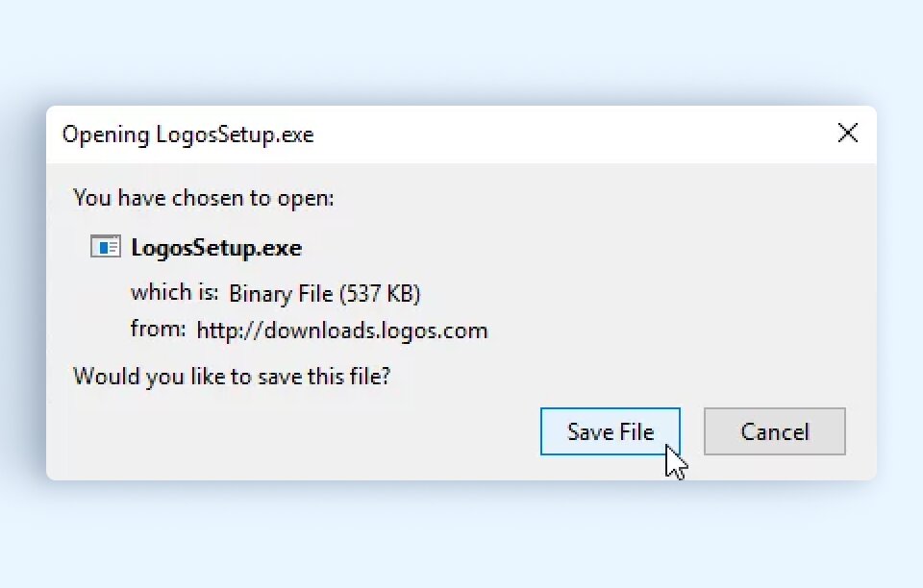The width and height of the screenshot is (923, 588).
Task: Click the LogosSetup.exe application file icon
Action: (x=106, y=247)
